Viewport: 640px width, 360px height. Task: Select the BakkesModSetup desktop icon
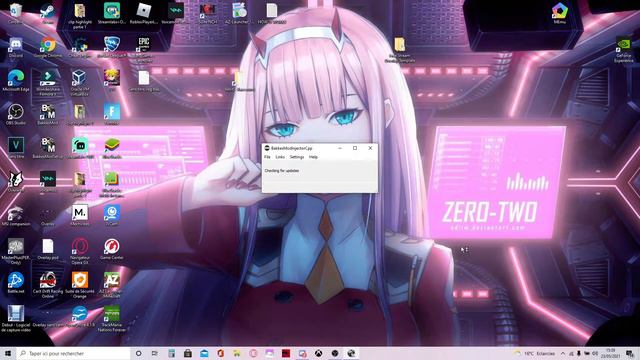pos(48,148)
